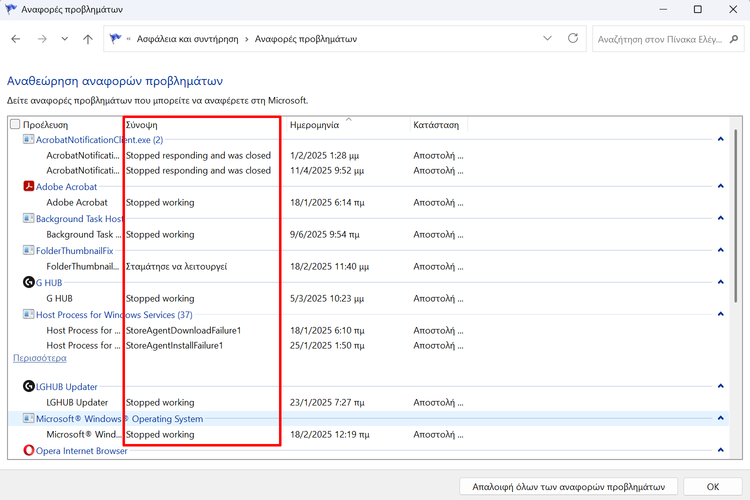Click the LGHUB Updater logo icon
Viewport: 750px width, 500px height.
click(29, 386)
